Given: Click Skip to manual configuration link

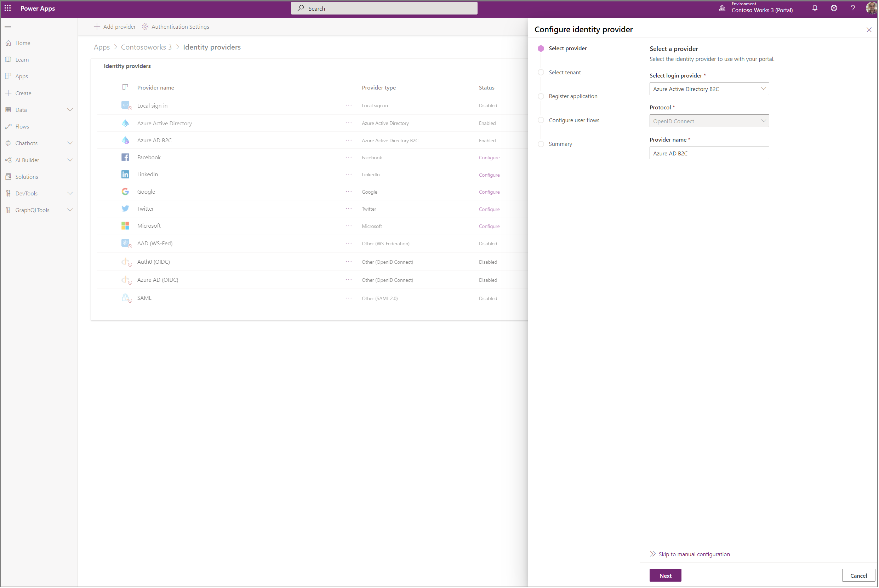Looking at the screenshot, I should click(694, 554).
